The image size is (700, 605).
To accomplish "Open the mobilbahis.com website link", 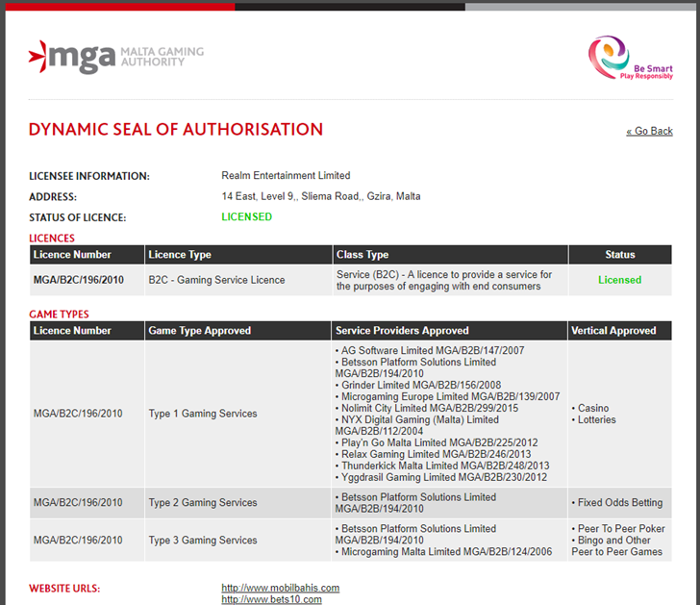I will (281, 588).
